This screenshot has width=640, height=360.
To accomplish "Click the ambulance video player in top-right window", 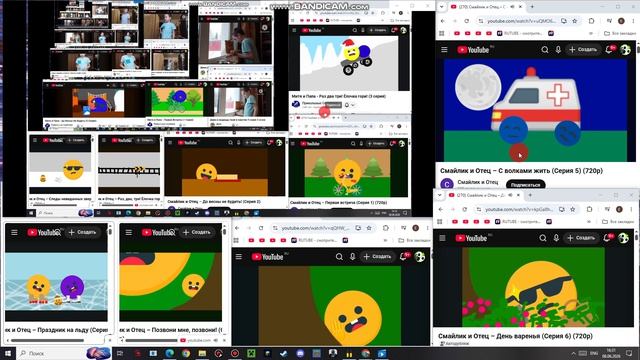I will [x=535, y=110].
